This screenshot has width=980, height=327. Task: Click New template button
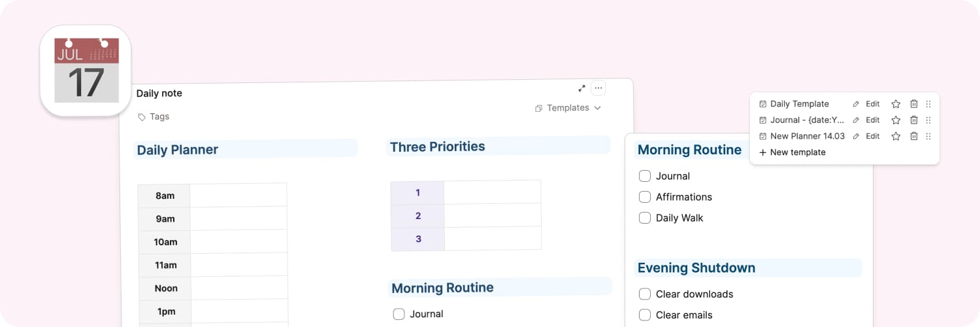click(792, 152)
